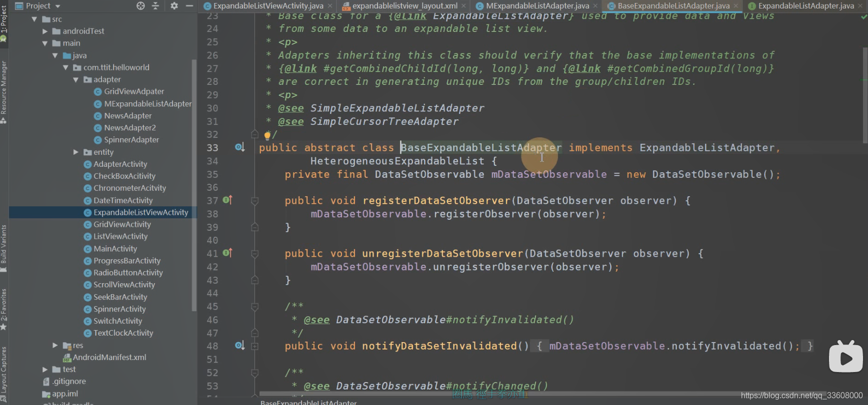Collapse the main folder
Image resolution: width=868 pixels, height=405 pixels.
click(x=44, y=43)
